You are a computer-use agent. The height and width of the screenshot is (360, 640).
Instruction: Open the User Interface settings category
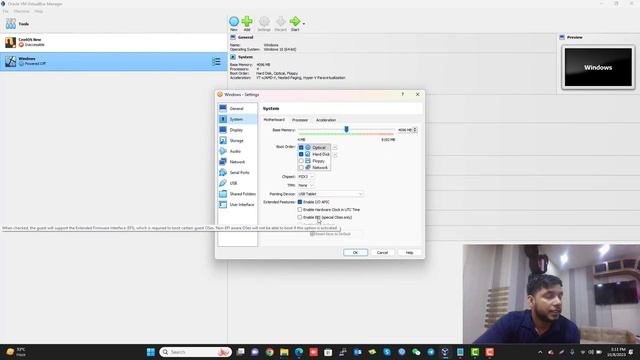(237, 204)
